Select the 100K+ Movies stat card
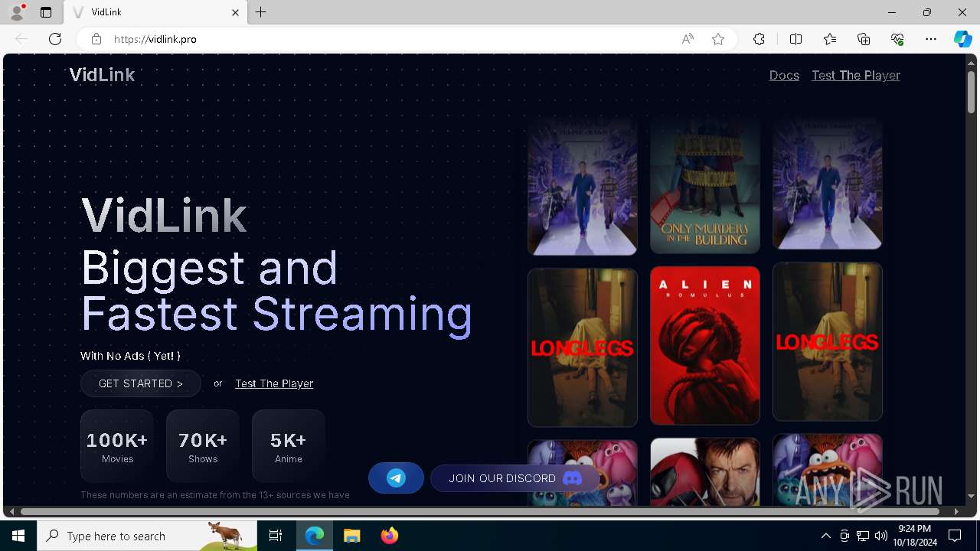The height and width of the screenshot is (551, 980). tap(117, 447)
